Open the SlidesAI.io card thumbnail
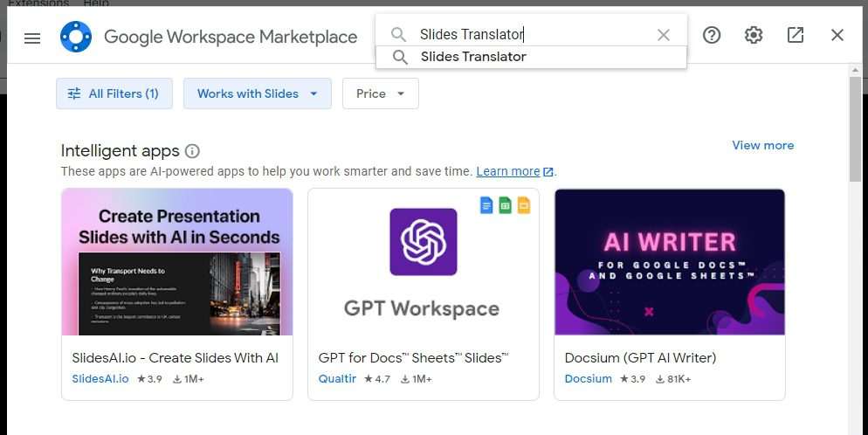868x435 pixels. tap(177, 262)
